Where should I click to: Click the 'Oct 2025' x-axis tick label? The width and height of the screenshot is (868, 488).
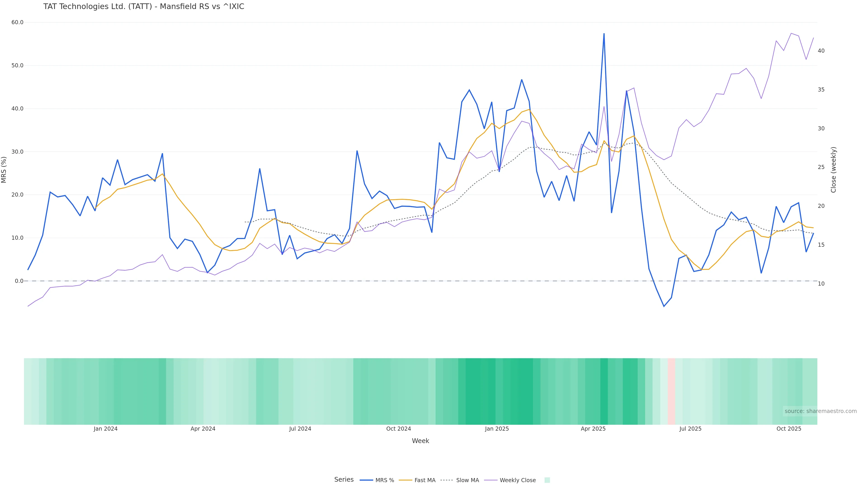(x=788, y=429)
